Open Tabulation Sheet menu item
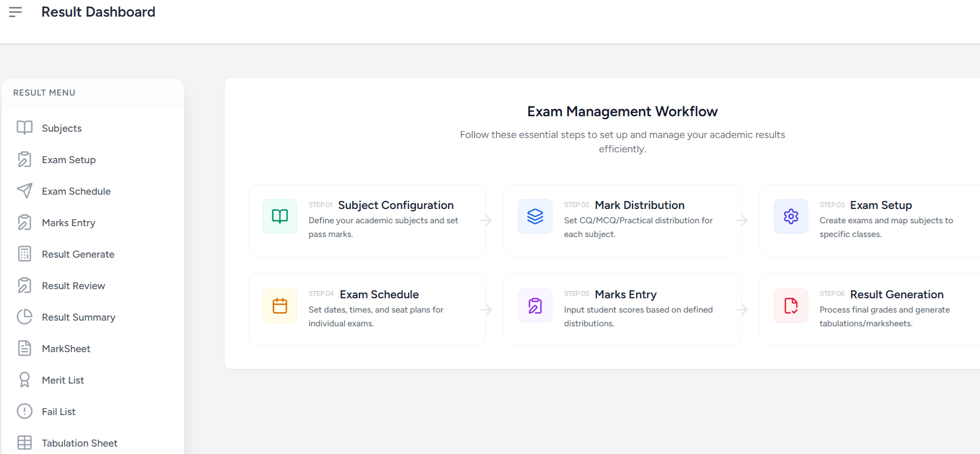Viewport: 980px width, 454px height. [x=80, y=443]
